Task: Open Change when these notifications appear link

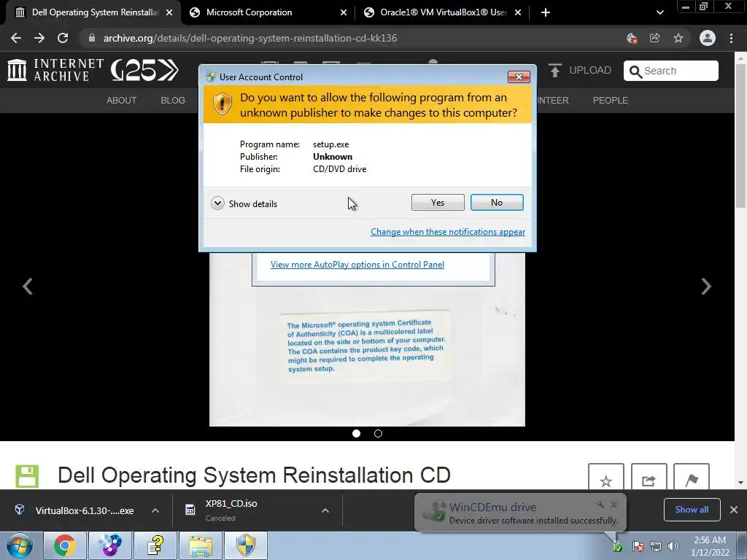Action: [x=448, y=232]
